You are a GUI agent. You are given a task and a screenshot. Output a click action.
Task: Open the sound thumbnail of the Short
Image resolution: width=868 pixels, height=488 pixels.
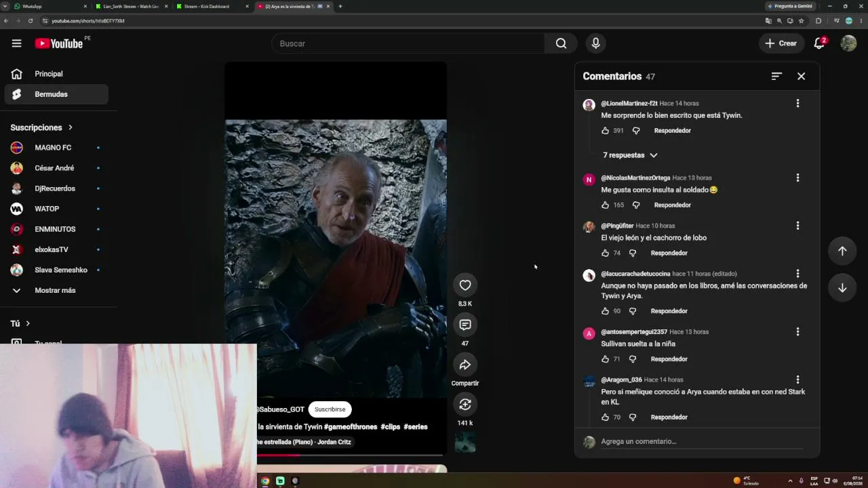(x=465, y=442)
